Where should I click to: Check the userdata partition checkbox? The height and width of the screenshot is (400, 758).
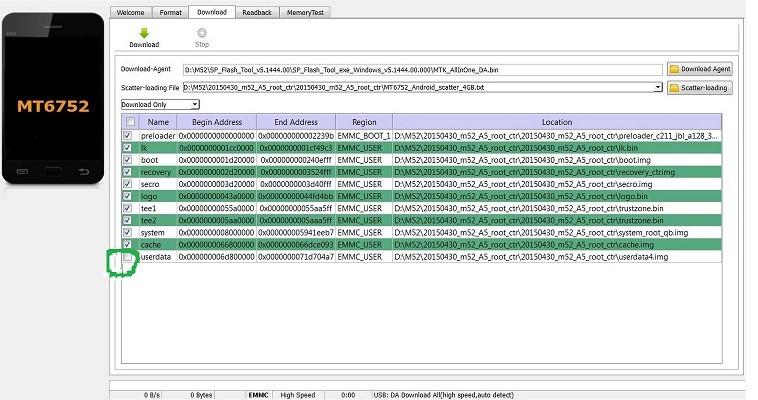[128, 257]
